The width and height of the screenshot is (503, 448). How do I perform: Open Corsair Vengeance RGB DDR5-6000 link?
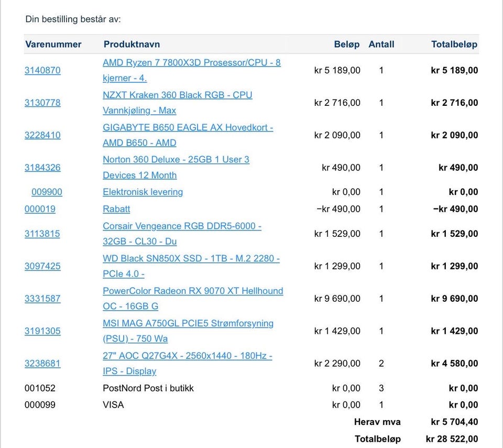coord(182,234)
